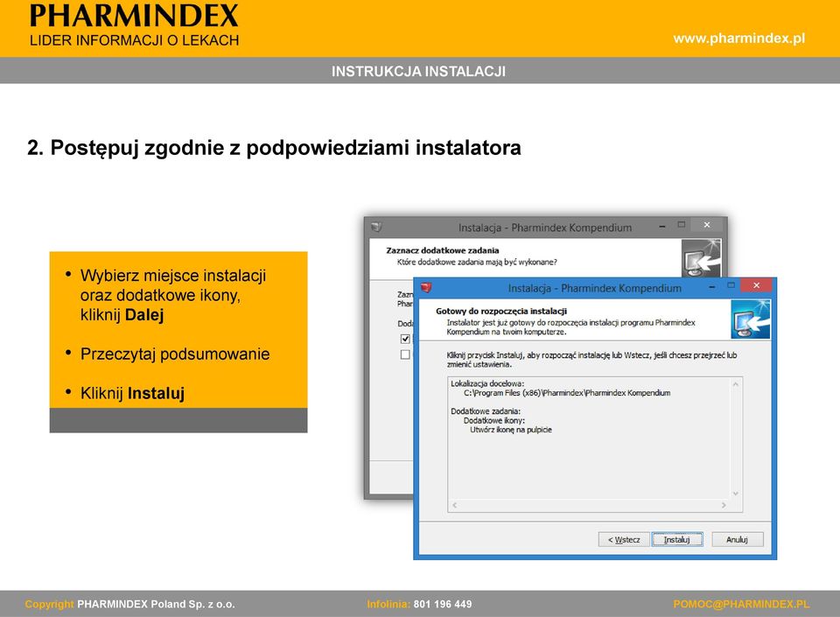Click the summary scroll left arrow
840x617 pixels.
click(x=455, y=505)
